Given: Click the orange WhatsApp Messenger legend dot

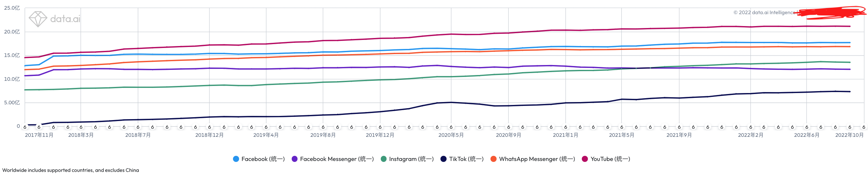Looking at the screenshot, I should [x=493, y=159].
